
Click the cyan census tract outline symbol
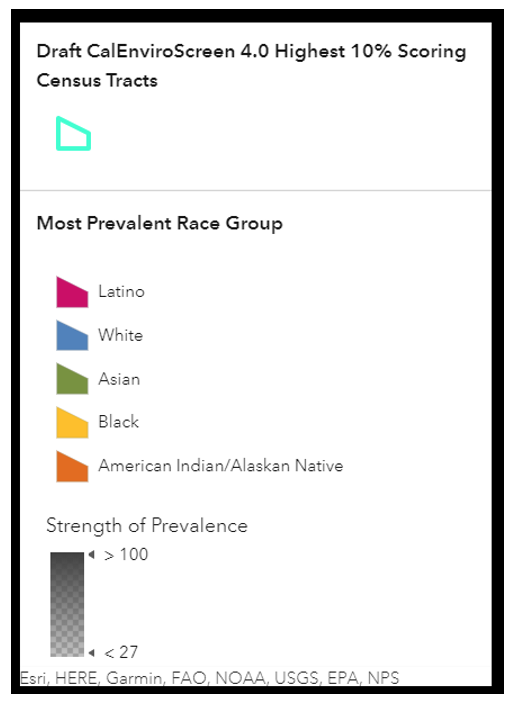point(73,133)
